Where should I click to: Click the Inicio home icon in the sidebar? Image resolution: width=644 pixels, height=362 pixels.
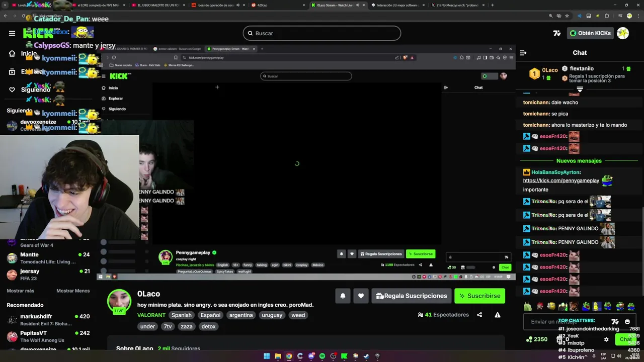point(12,54)
